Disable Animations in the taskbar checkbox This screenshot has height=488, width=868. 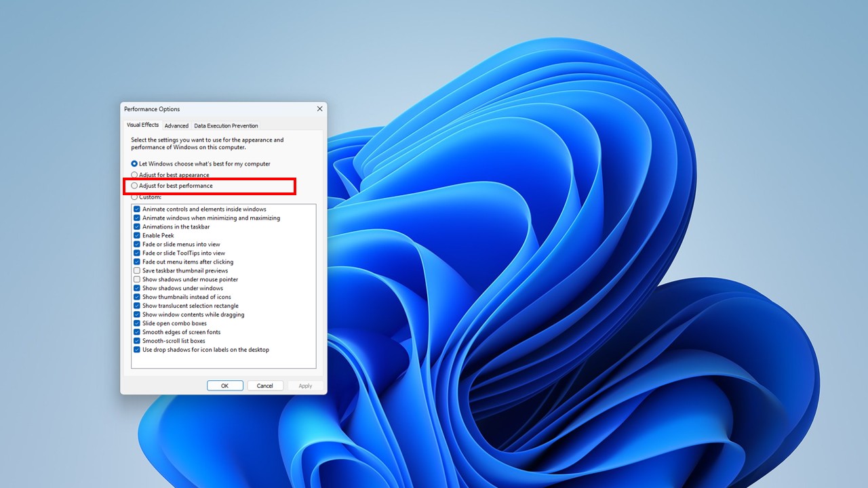pos(137,227)
